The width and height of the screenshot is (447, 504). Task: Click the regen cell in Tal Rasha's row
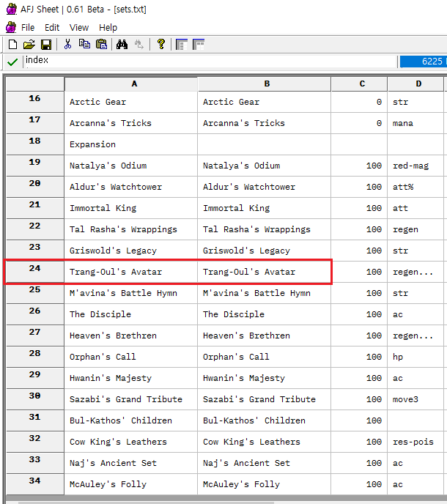[x=415, y=229]
